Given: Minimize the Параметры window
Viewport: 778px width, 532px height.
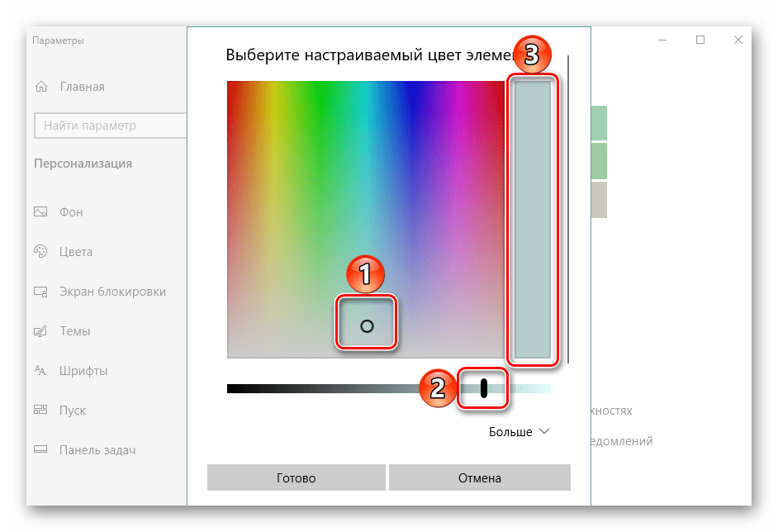Looking at the screenshot, I should (662, 40).
